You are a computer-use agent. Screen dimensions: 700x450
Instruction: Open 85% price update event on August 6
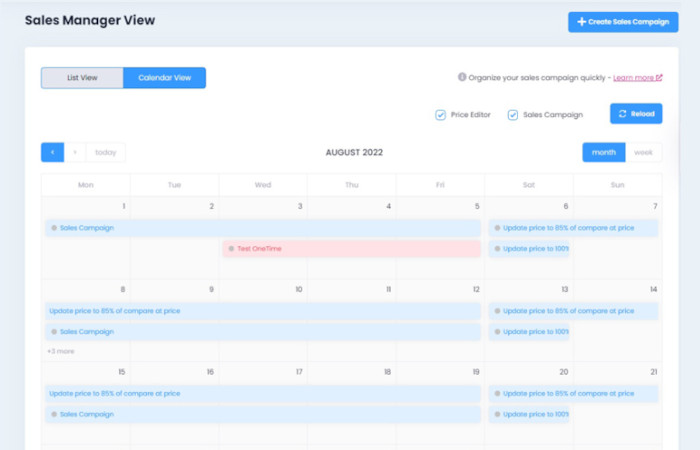coord(573,228)
